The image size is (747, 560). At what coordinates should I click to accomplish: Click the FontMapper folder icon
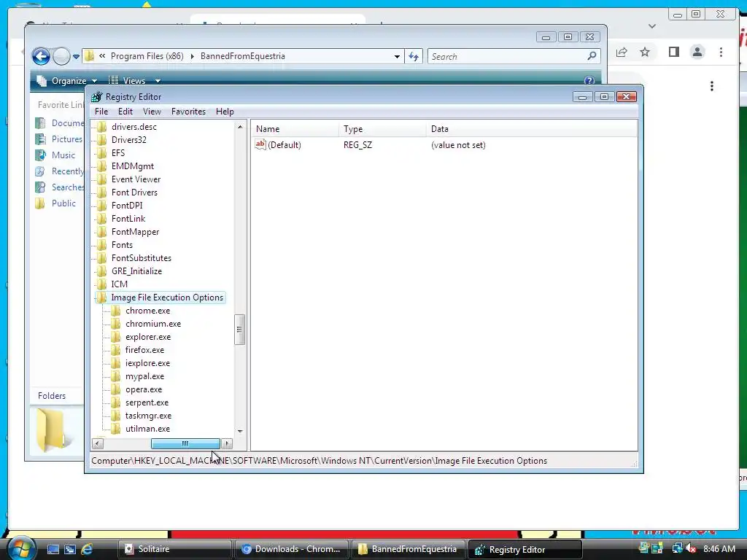coord(101,232)
